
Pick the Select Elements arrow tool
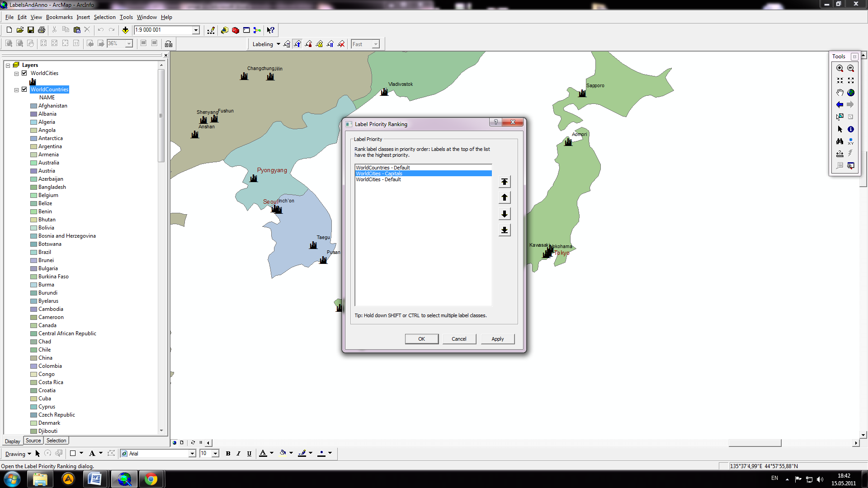[x=840, y=129]
